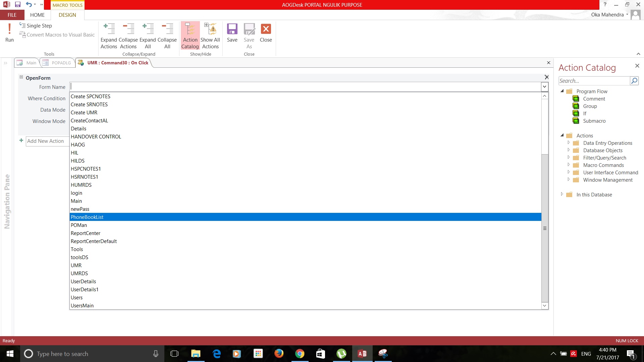Collapse the Program Flow group

[562, 91]
